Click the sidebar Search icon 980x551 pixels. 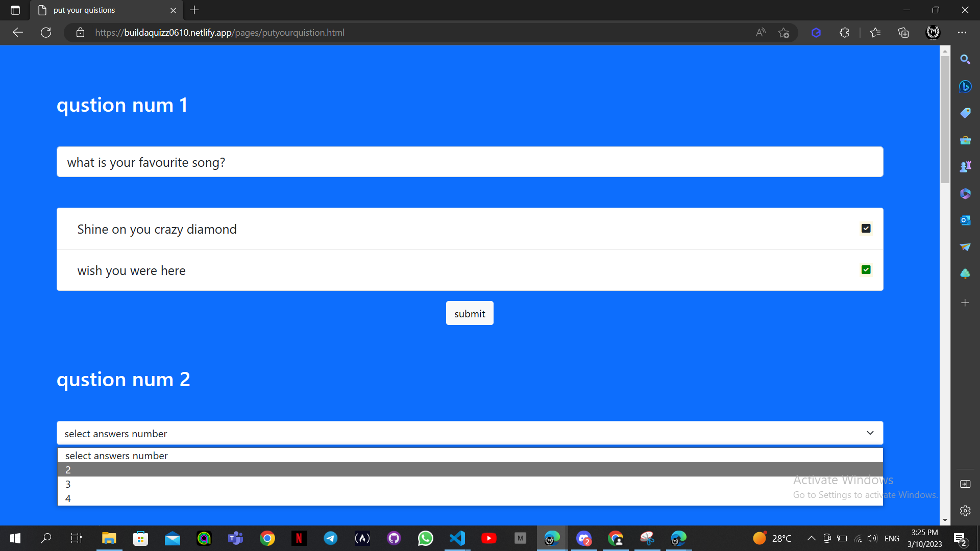[x=965, y=60]
